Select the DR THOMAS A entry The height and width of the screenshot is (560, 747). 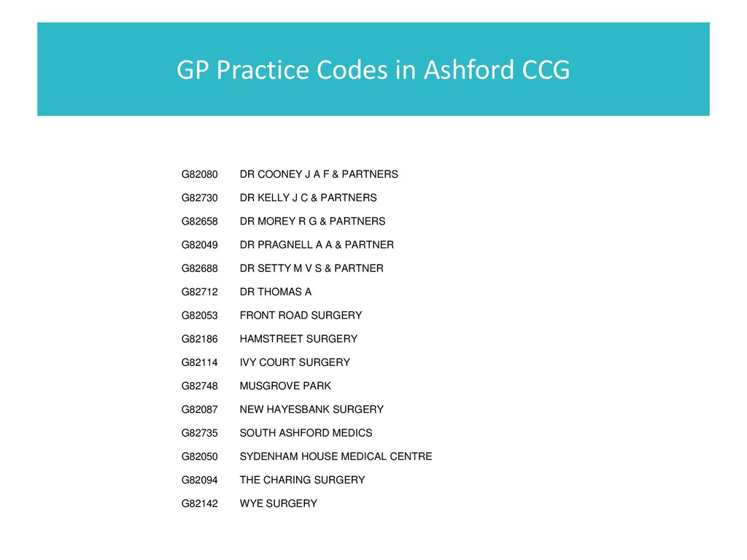(275, 292)
